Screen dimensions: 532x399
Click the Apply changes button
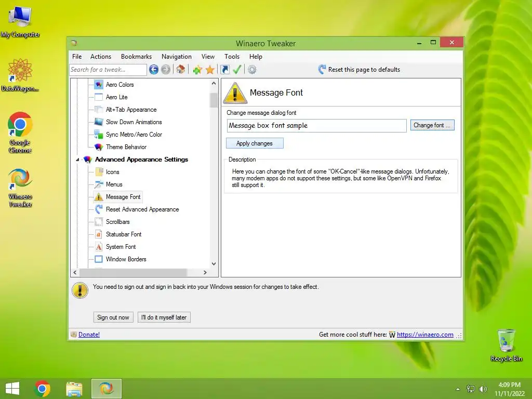[255, 143]
